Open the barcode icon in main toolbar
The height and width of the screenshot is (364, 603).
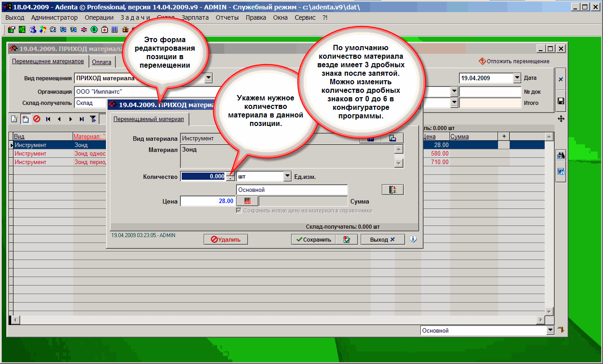click(115, 30)
